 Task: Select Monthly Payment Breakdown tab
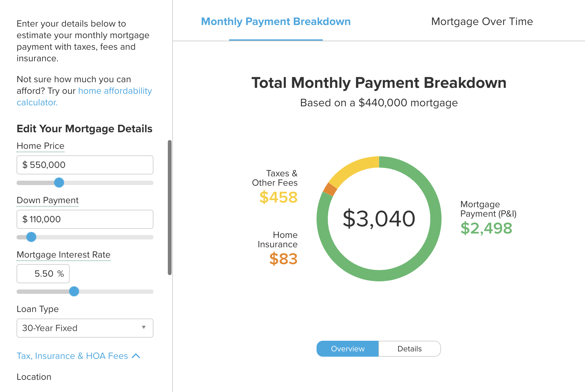tap(276, 22)
